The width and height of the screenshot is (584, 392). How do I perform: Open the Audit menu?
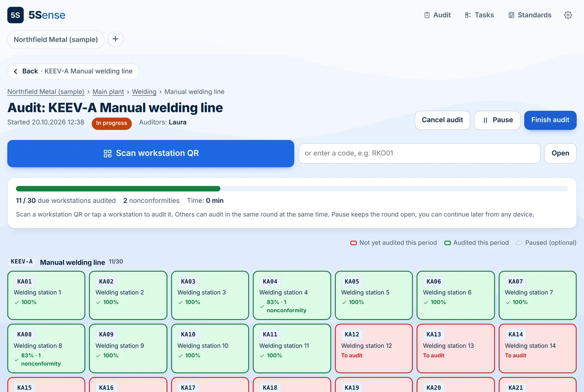(x=437, y=15)
